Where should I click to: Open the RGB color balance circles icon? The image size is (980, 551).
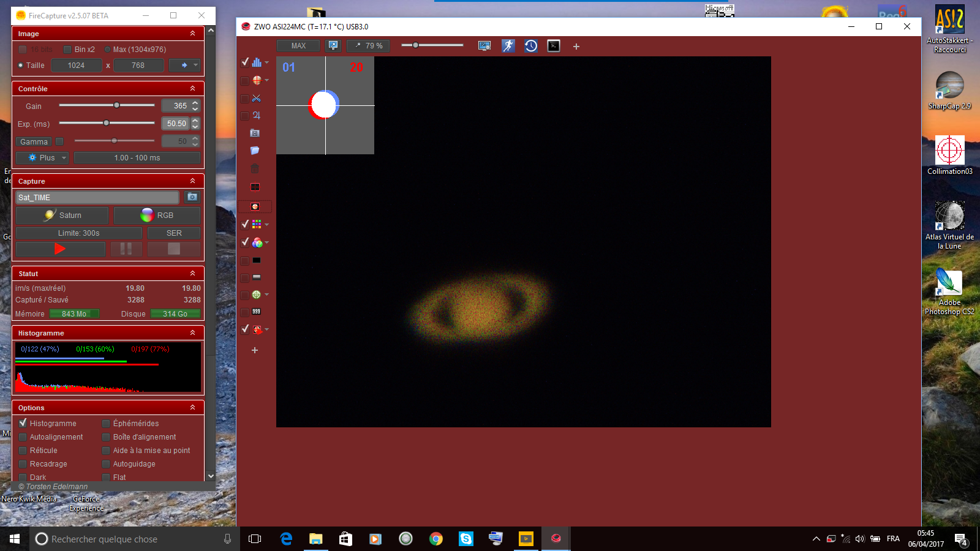coord(257,242)
